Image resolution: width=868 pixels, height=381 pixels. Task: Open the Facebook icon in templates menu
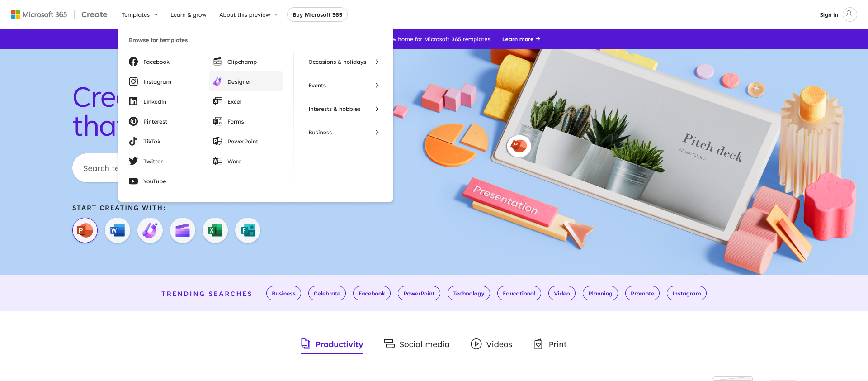coord(133,62)
